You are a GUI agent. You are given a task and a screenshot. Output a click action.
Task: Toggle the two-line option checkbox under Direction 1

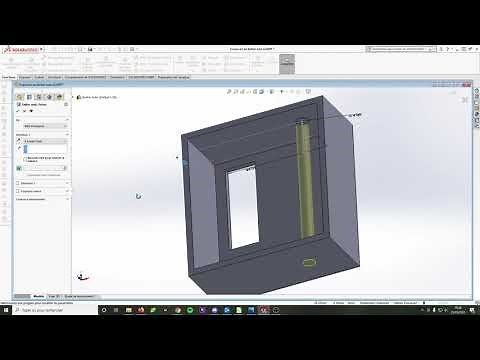click(x=25, y=159)
